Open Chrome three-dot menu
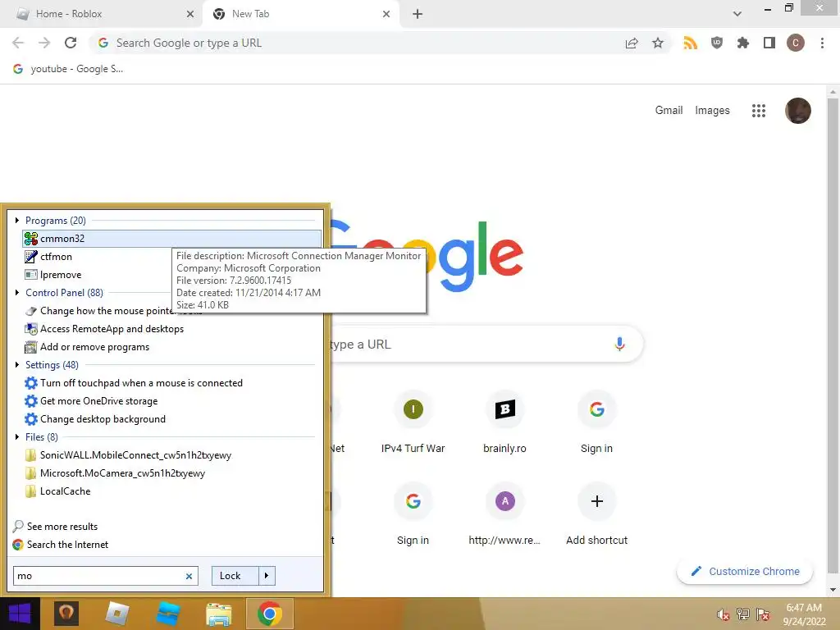Viewport: 840px width, 630px height. pos(822,43)
